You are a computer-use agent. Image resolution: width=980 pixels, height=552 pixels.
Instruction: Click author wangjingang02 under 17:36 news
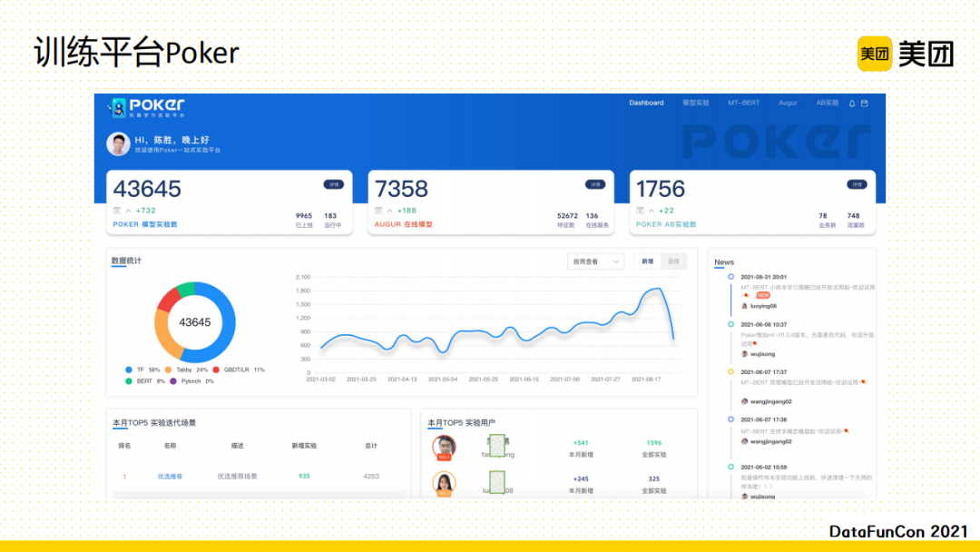tap(770, 441)
